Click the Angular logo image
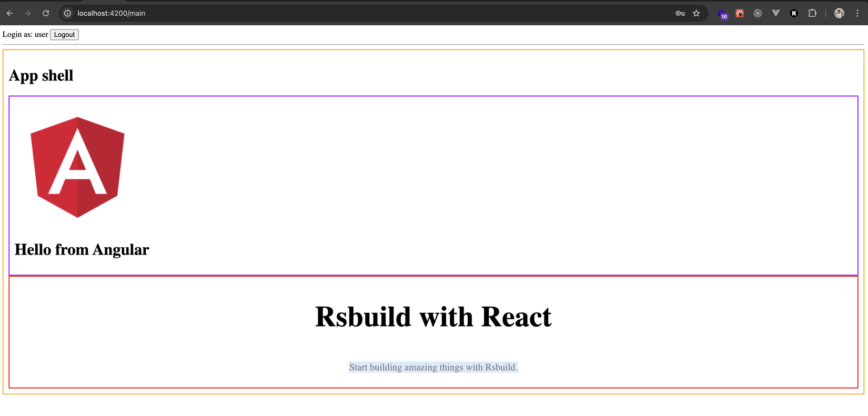The image size is (868, 416). 78,167
